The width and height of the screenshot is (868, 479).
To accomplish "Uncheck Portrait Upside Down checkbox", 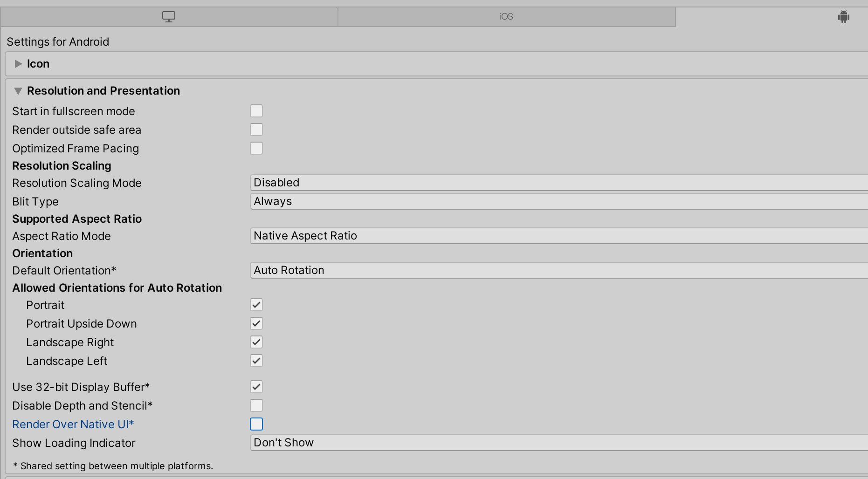I will [x=256, y=323].
